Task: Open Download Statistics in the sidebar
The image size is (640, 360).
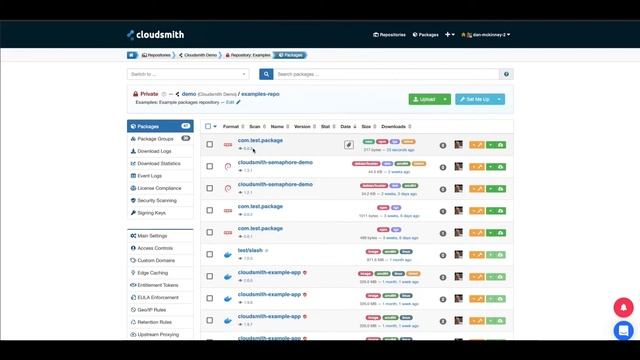Action: point(159,163)
